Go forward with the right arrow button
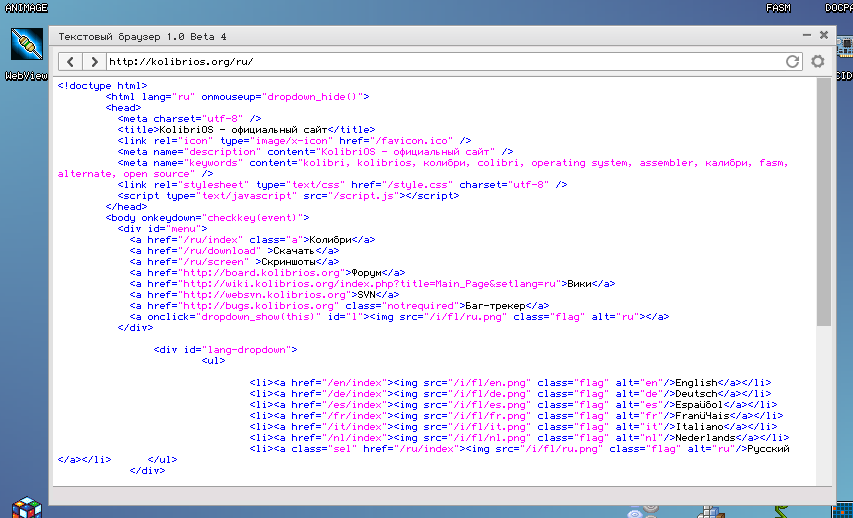Viewport: 853px width, 518px height. 94,61
